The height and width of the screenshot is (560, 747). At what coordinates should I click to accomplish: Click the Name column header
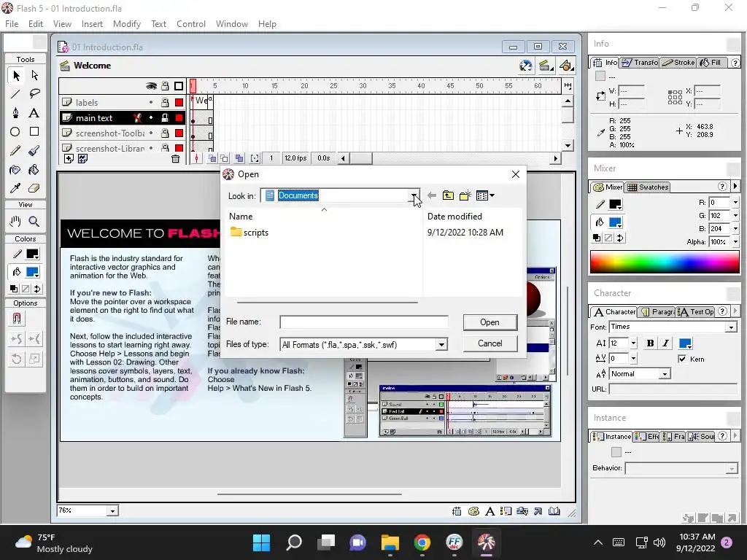(x=241, y=216)
